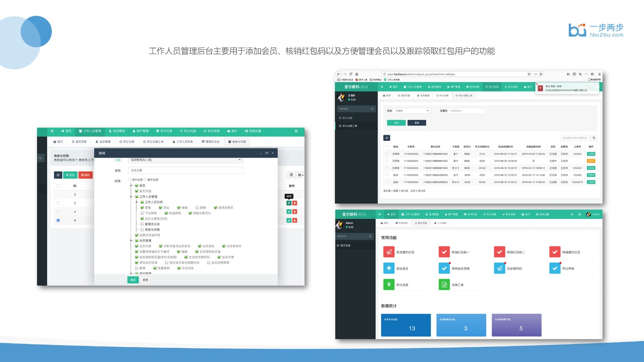This screenshot has width=644, height=362.
Task: Click the green 添加 button
Action: (70, 175)
